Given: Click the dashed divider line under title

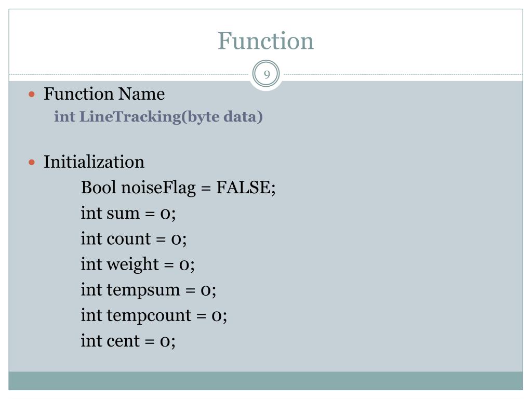Looking at the screenshot, I should 403,74.
